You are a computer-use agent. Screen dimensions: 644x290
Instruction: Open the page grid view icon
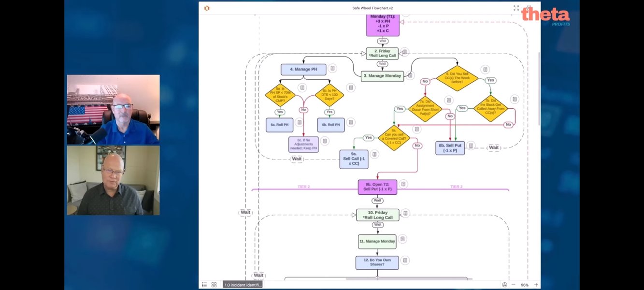point(214,285)
